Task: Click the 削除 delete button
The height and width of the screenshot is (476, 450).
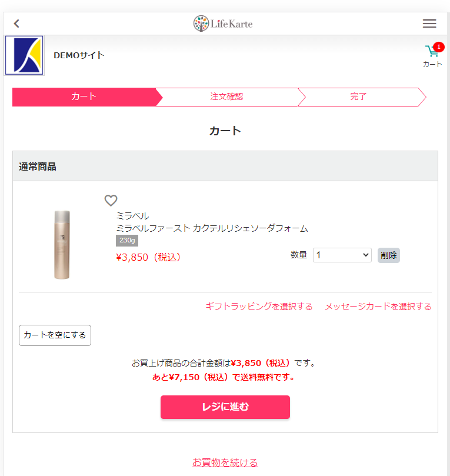Action: tap(389, 255)
